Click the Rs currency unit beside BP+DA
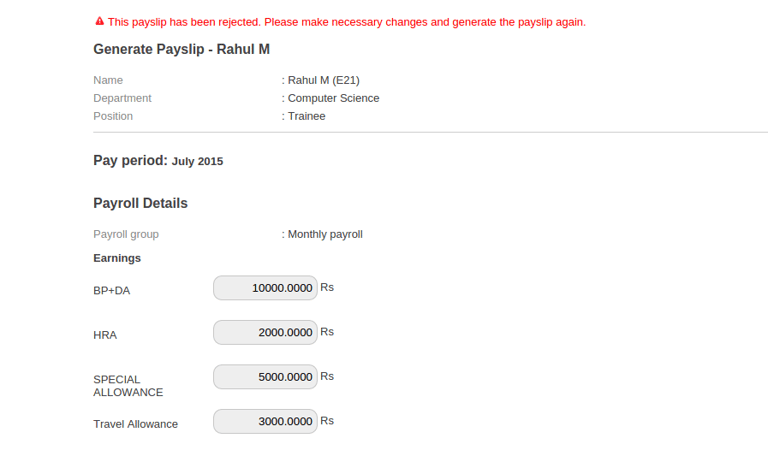768x456 pixels. tap(327, 287)
